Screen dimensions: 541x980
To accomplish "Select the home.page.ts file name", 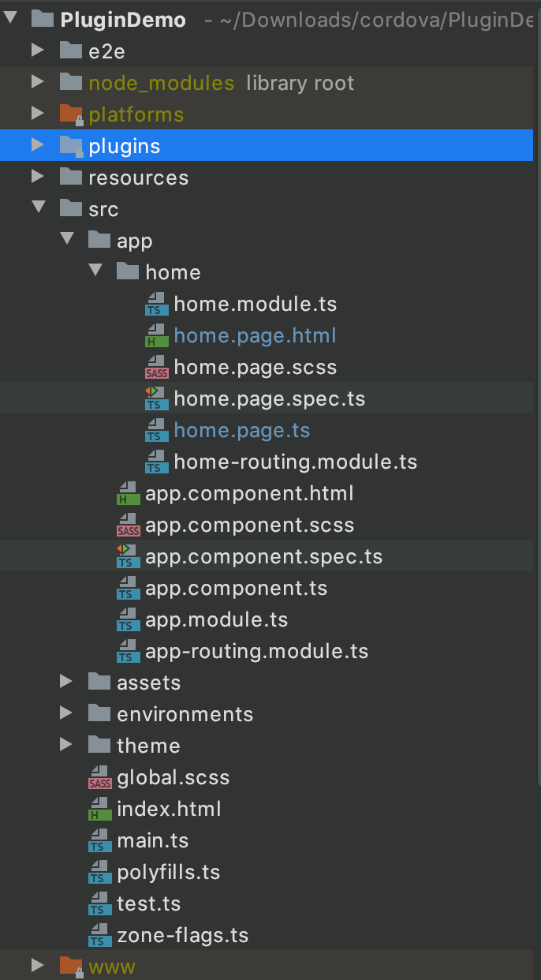I will [241, 431].
